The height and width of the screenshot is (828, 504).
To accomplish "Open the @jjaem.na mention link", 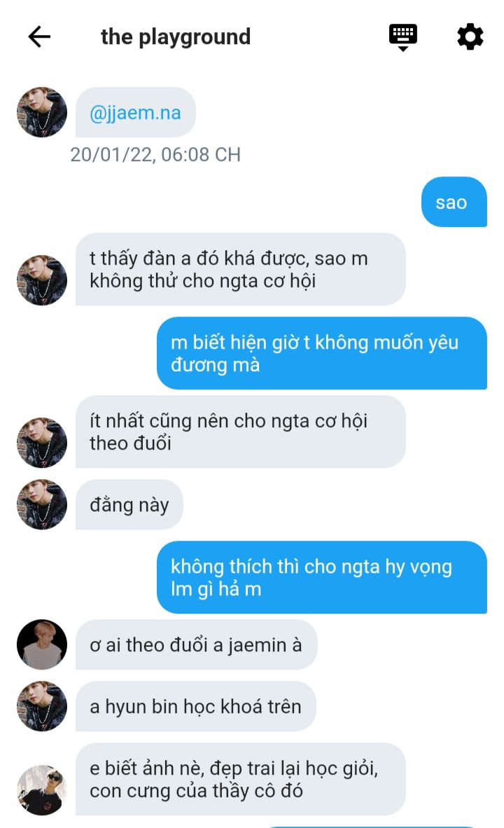I will click(x=135, y=113).
